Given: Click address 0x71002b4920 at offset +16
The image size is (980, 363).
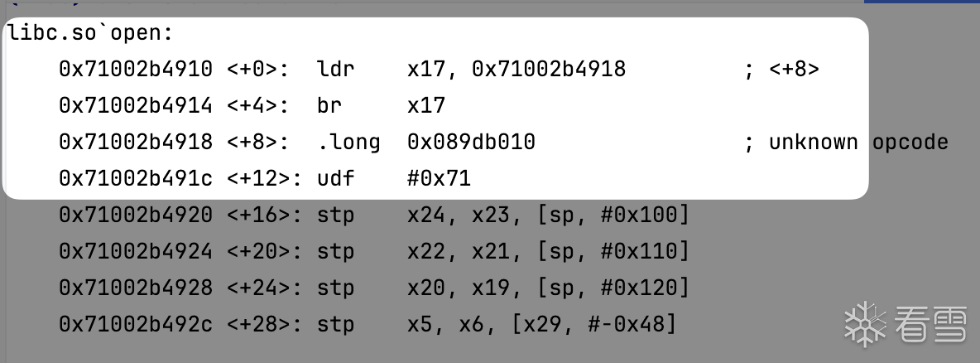Looking at the screenshot, I should click(x=135, y=215).
